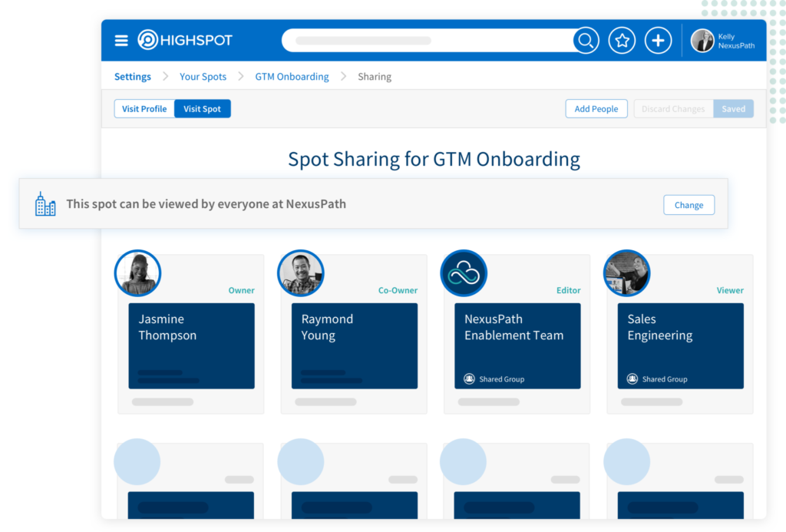
Task: Go to GTM Onboarding breadcrumb
Action: coord(292,77)
